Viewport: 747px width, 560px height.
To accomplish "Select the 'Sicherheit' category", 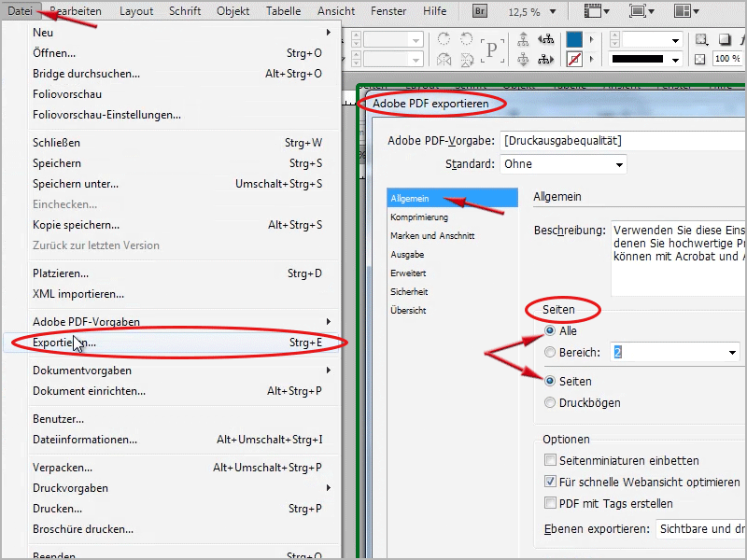I will 409,291.
